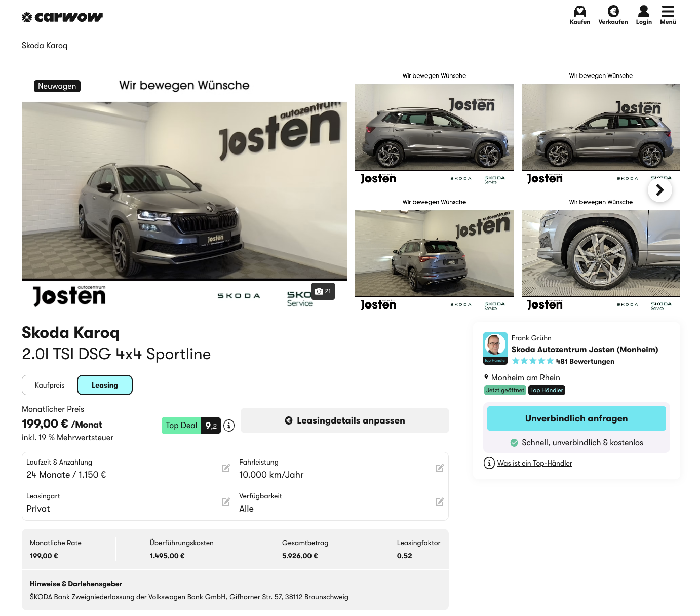Screen dimensions: 700x616
Task: Edit Laufzeit & Anzahlung pencil icon
Action: click(226, 468)
